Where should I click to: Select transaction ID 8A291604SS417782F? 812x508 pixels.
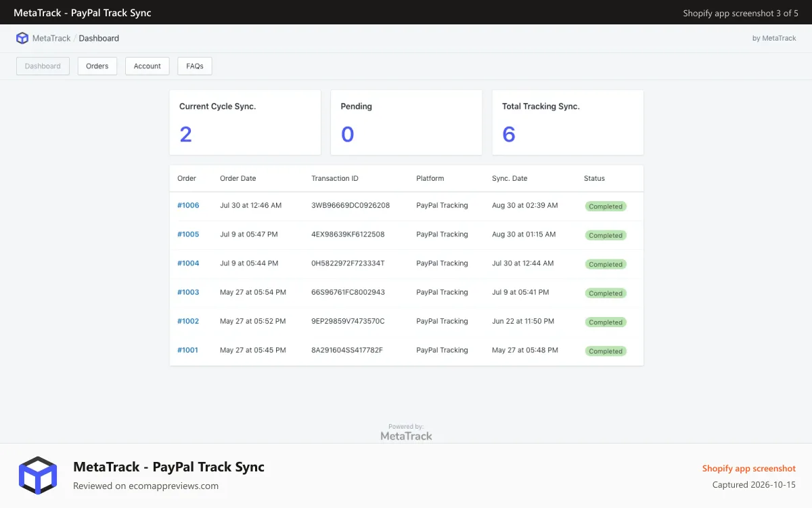[x=347, y=350]
